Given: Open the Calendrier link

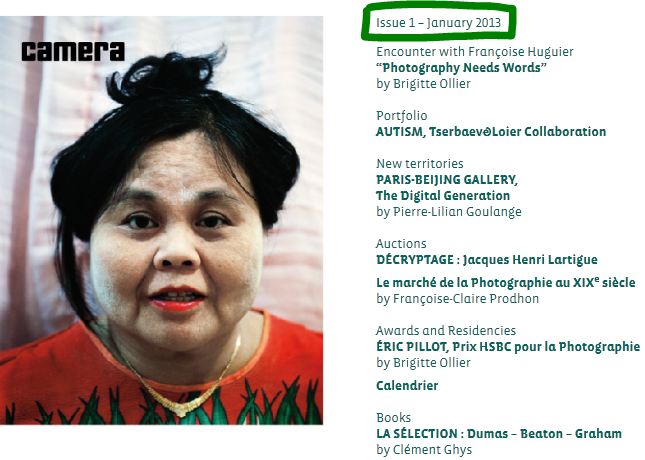Looking at the screenshot, I should point(407,386).
